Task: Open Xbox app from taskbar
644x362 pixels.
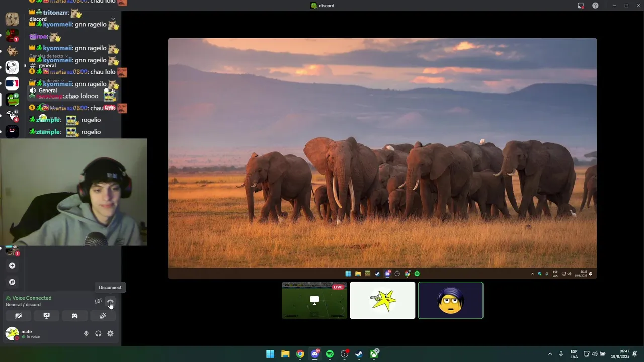Action: point(374,354)
